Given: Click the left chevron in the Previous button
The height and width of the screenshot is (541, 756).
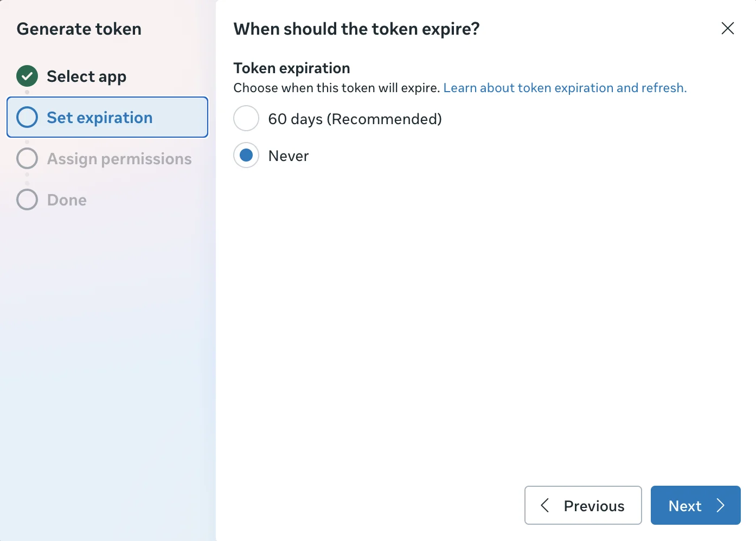Looking at the screenshot, I should point(545,505).
